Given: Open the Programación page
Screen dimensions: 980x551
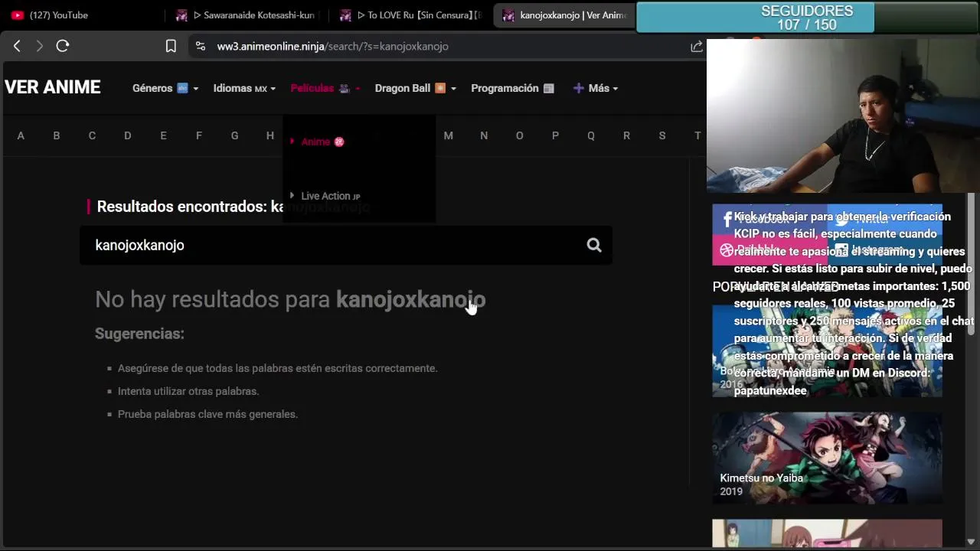Looking at the screenshot, I should click(512, 88).
